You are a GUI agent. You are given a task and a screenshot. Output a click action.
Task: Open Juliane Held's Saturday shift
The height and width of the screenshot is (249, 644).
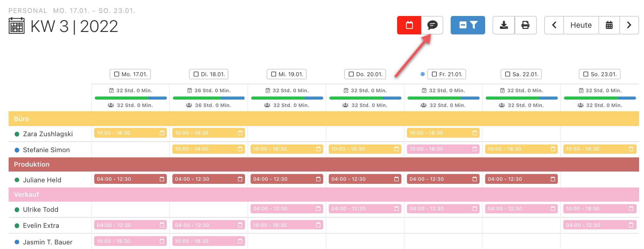(521, 179)
